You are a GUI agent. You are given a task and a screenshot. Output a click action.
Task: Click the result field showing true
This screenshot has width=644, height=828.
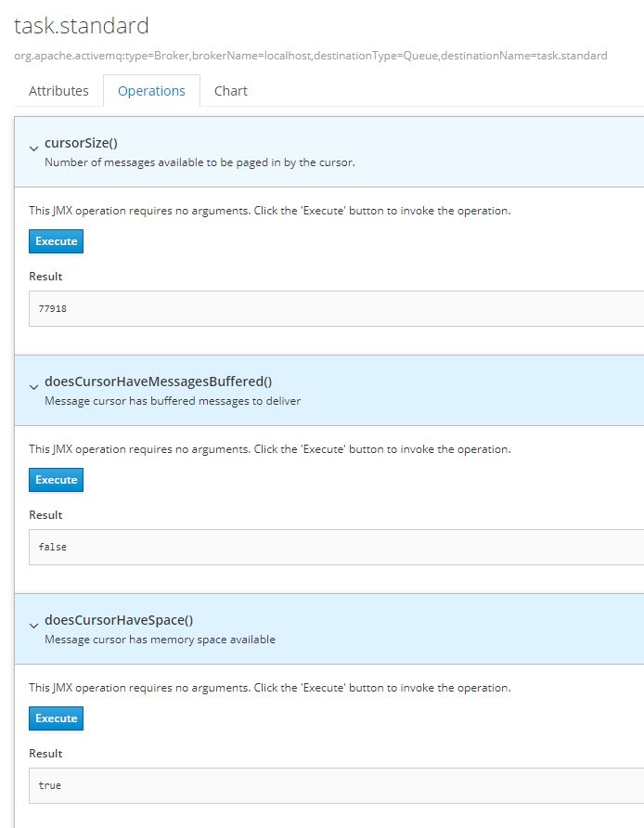pos(336,785)
